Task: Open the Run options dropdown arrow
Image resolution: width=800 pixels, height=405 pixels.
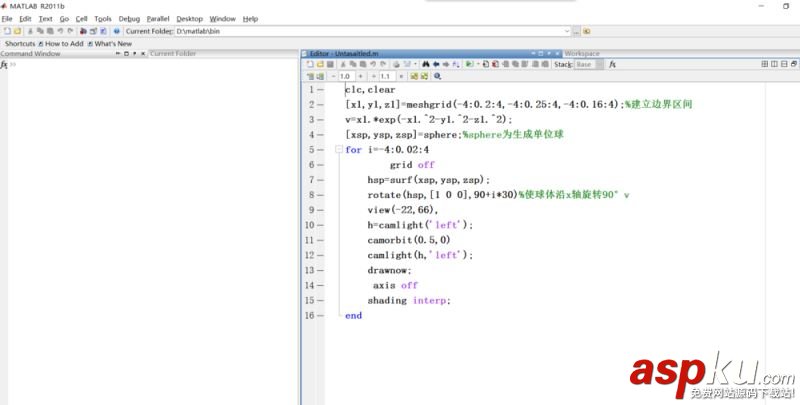Action: click(478, 64)
